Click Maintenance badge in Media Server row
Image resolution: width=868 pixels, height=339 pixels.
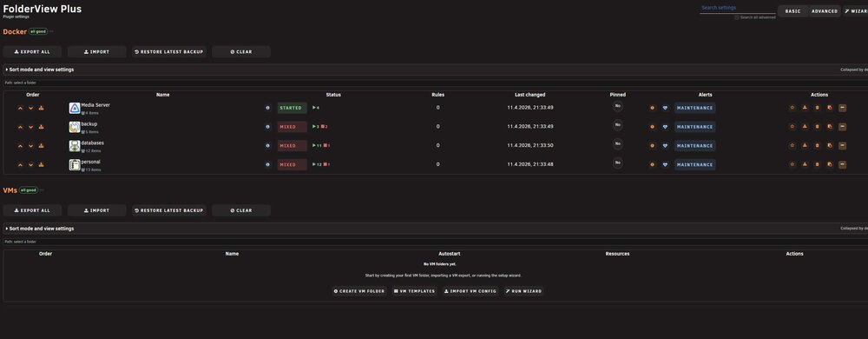(x=694, y=108)
